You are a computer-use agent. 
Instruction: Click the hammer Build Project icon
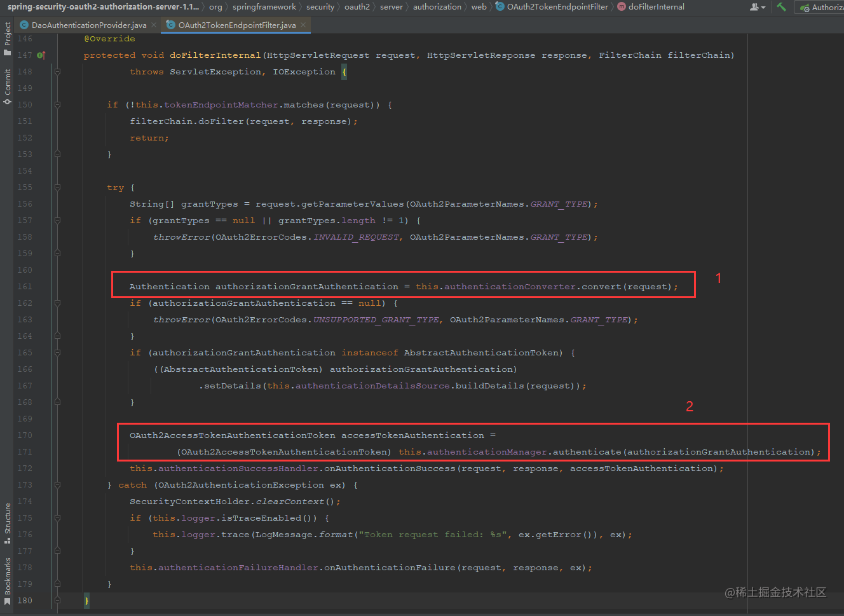click(x=781, y=7)
